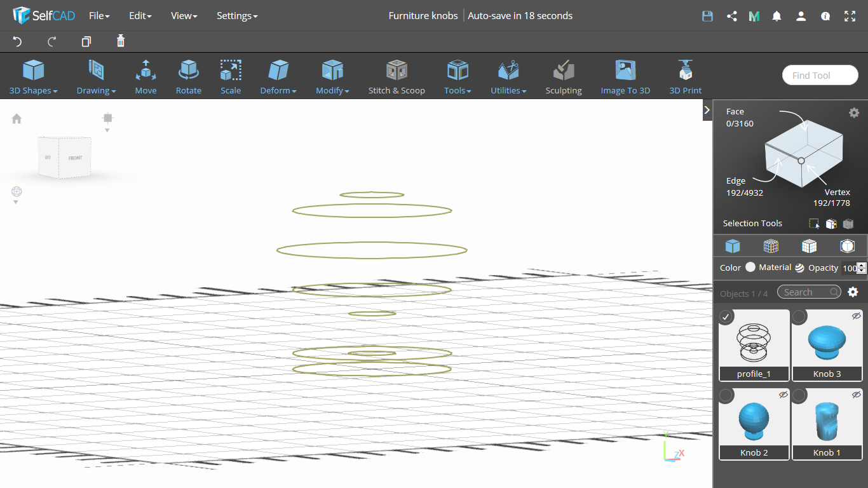Collapse the right side panel

707,110
